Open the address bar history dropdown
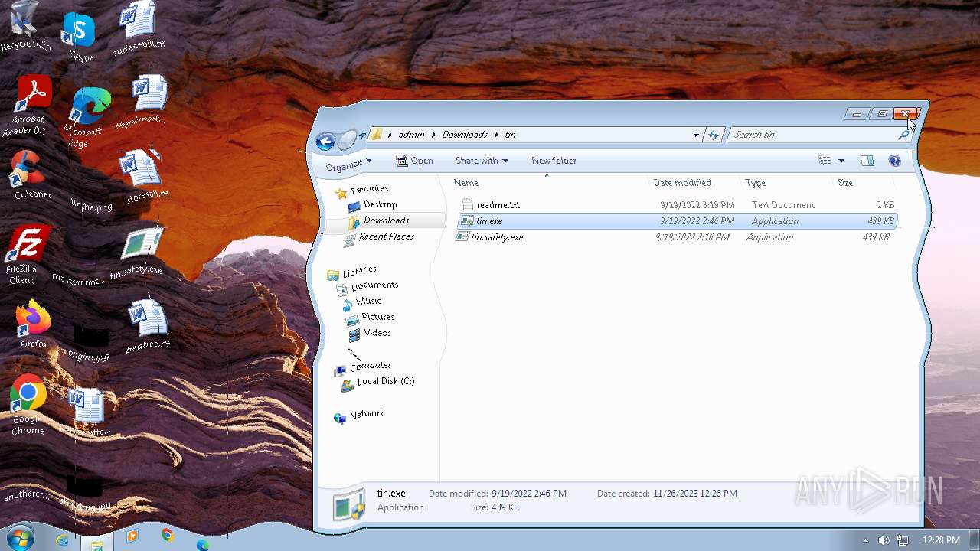The height and width of the screenshot is (551, 980). [x=696, y=135]
